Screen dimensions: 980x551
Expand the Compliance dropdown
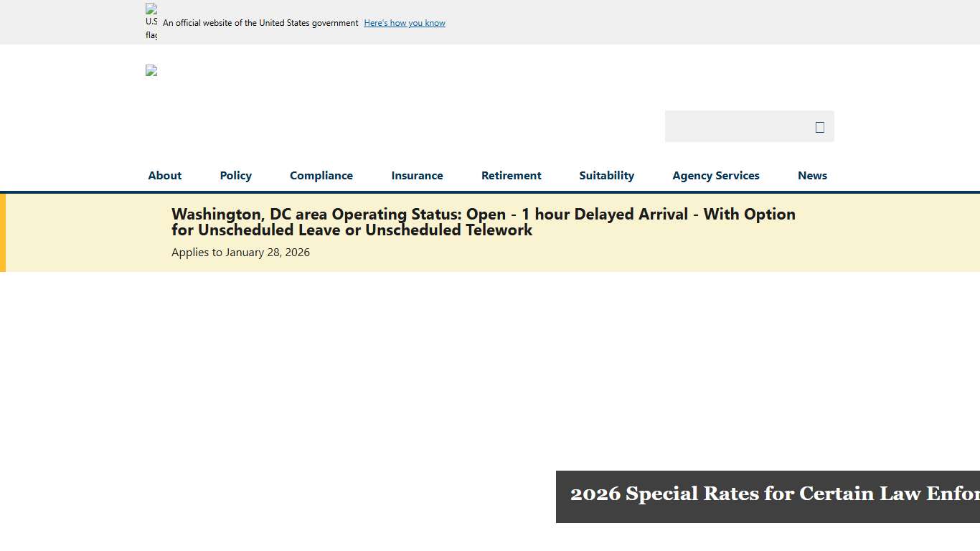click(321, 175)
